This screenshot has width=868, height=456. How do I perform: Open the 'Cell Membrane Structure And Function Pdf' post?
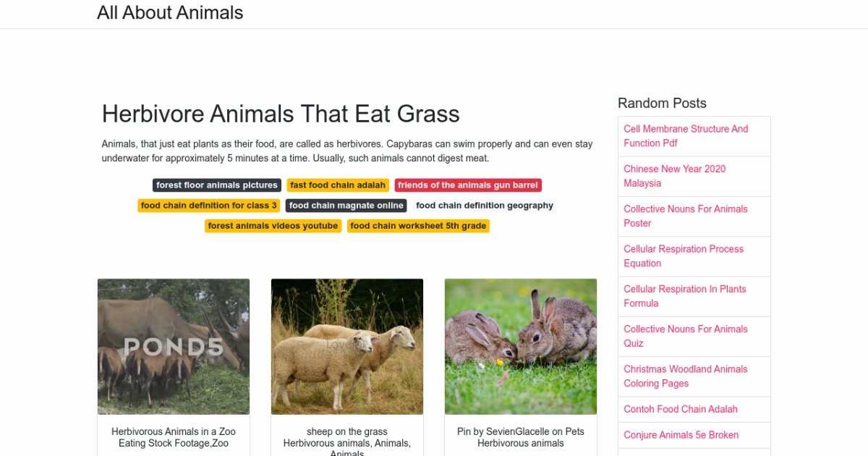coord(686,136)
